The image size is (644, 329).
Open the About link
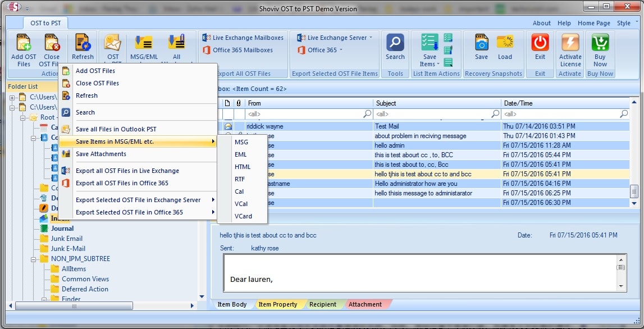coord(542,24)
